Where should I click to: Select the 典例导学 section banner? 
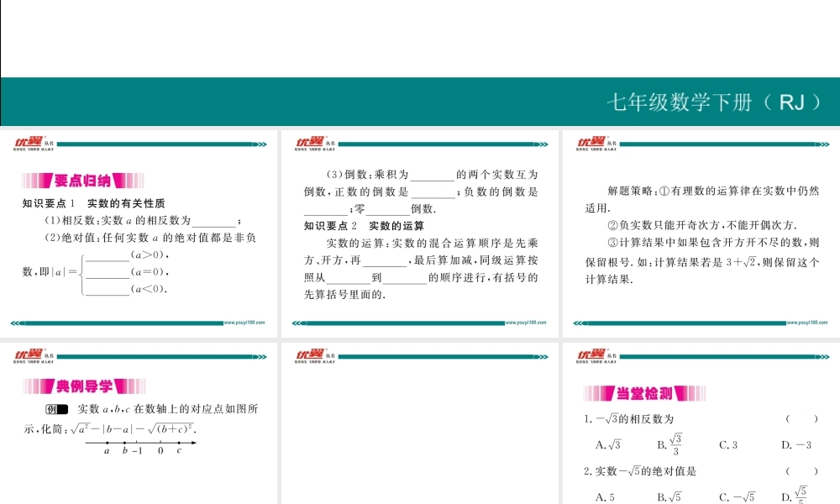tap(84, 386)
